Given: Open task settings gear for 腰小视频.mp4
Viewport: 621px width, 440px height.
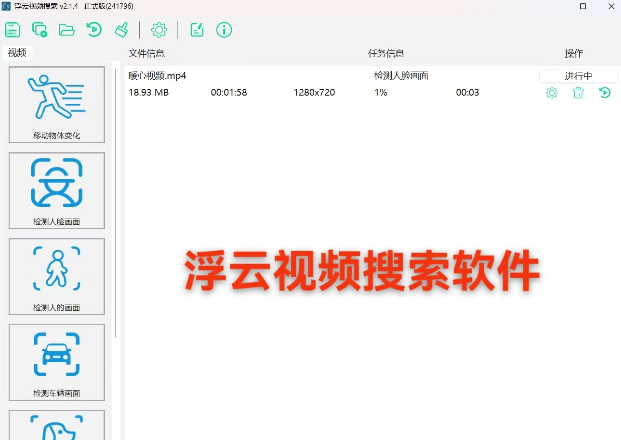Looking at the screenshot, I should click(x=551, y=93).
